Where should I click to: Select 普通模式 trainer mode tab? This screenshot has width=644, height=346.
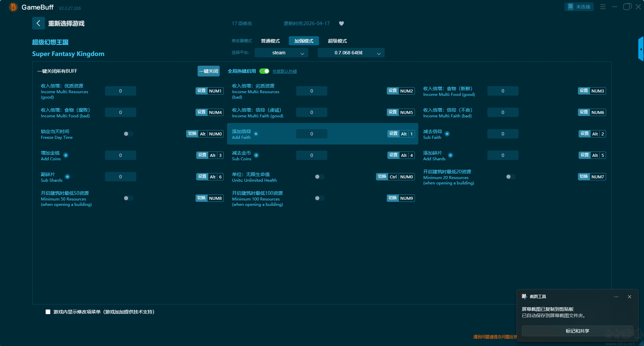(270, 41)
